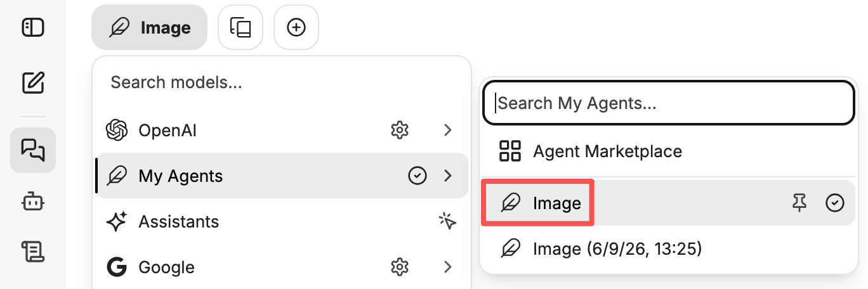Click the plus circle new chat button
Screen dimensions: 868x289
[296, 27]
